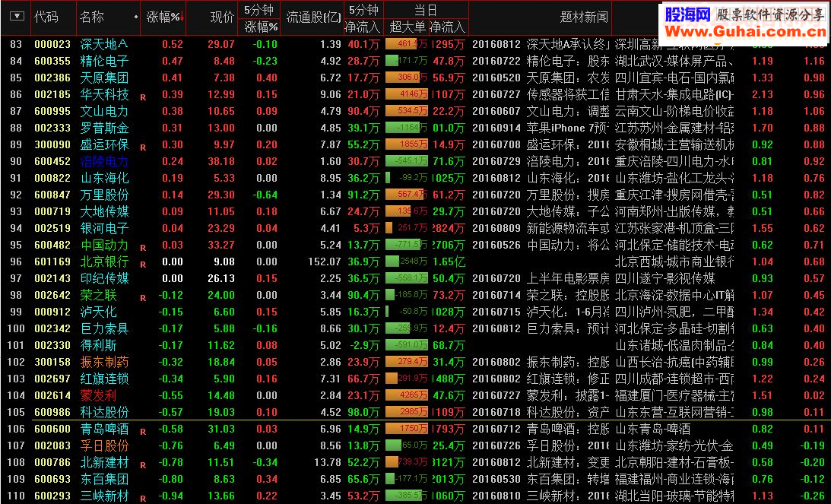This screenshot has height=504, width=831.
Task: Select 蒙发利 stock name
Action: pyautogui.click(x=99, y=395)
